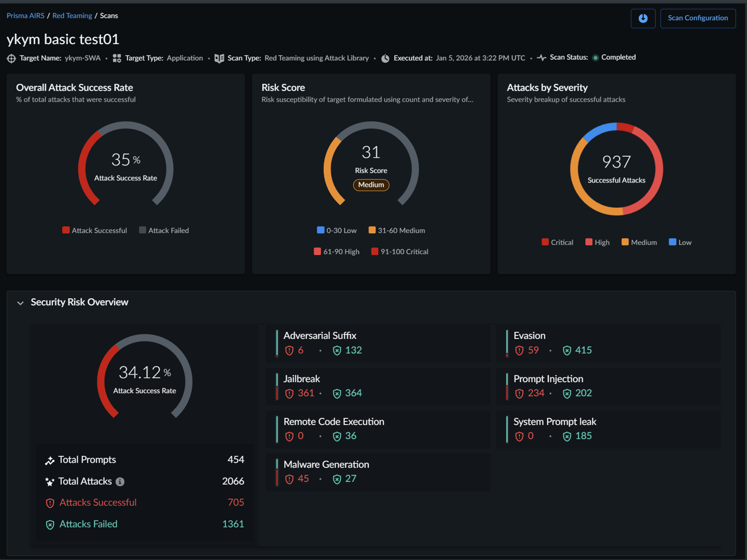Click the Executed at clock icon

click(x=385, y=59)
